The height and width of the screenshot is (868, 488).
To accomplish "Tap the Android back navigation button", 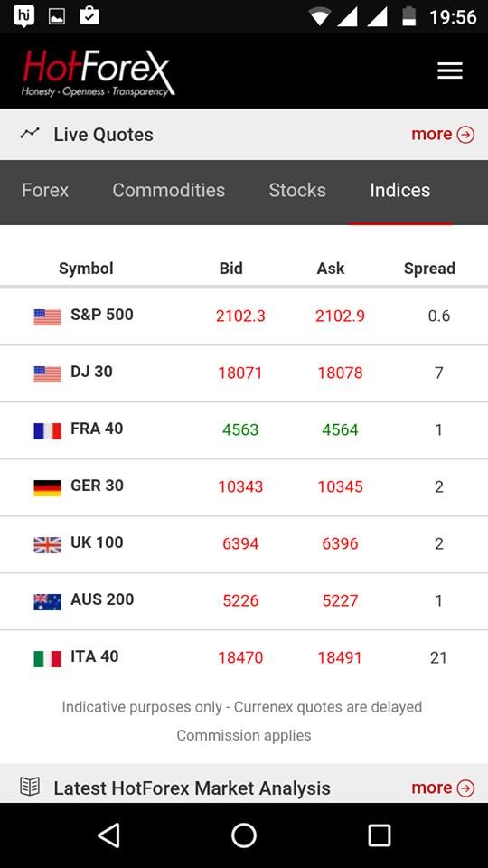I will [109, 835].
